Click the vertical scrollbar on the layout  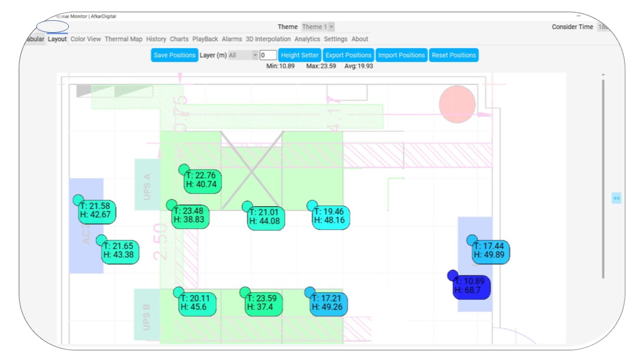(x=603, y=176)
